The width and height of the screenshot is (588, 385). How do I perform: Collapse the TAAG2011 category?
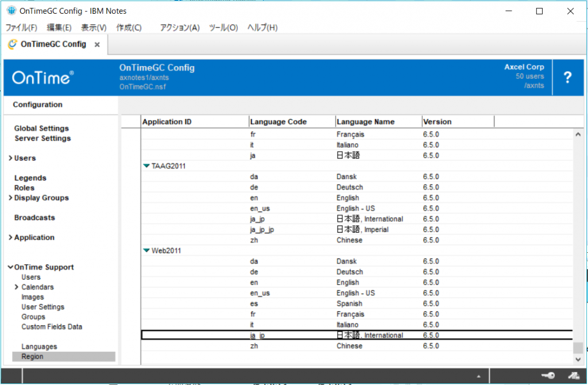click(x=146, y=166)
